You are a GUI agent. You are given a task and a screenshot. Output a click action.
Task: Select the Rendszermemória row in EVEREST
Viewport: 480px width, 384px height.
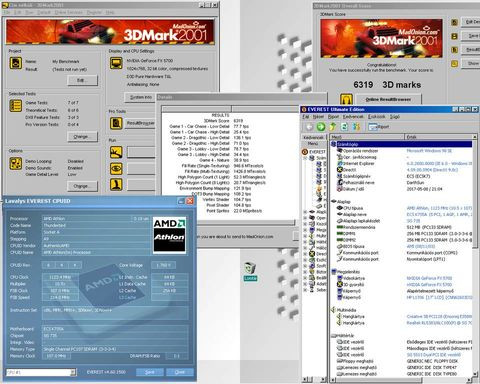(x=402, y=227)
